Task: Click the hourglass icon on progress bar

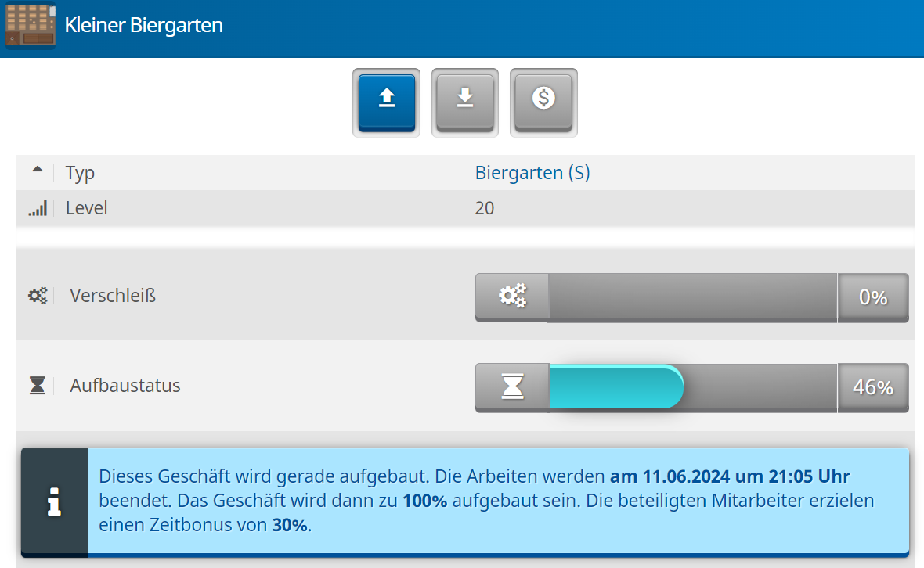Action: [x=513, y=386]
